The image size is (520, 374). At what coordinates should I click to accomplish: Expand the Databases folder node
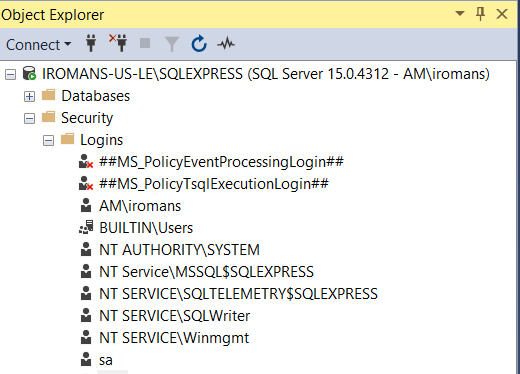[29, 97]
